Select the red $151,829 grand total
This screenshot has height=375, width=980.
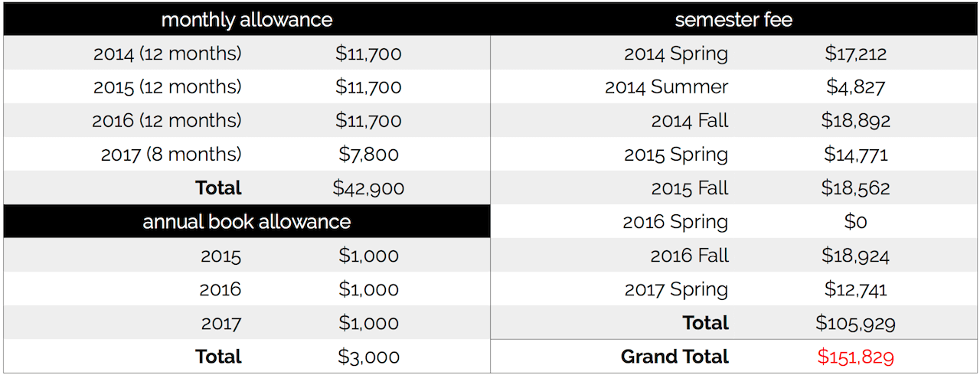pos(855,357)
